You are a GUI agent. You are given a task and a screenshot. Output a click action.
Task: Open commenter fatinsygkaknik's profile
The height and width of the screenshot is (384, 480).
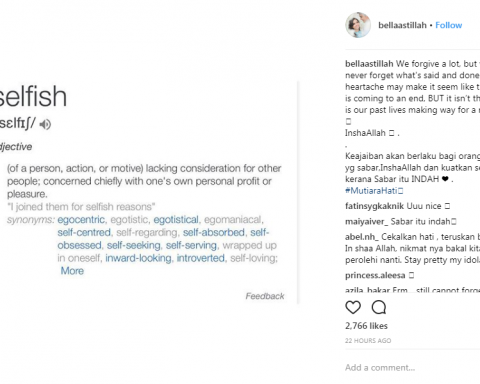coord(374,206)
